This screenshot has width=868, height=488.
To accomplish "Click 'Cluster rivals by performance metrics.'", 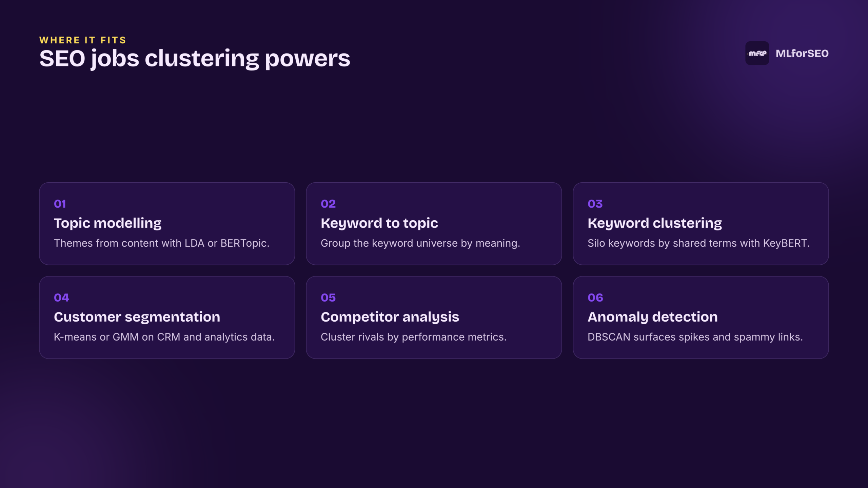I will [x=414, y=337].
